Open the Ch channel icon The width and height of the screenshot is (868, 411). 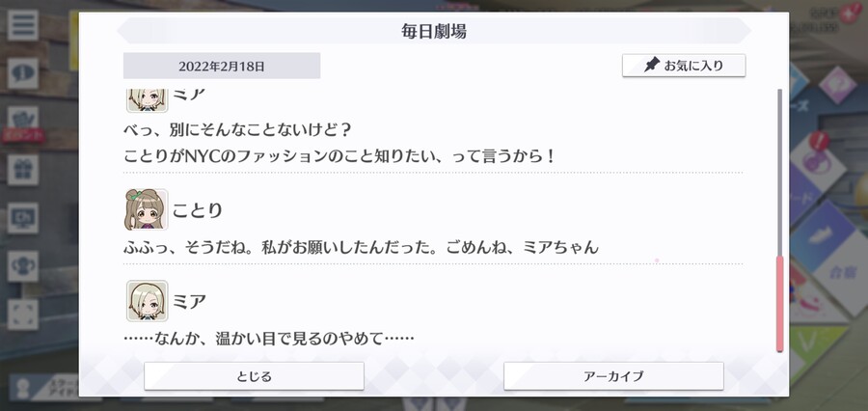point(23,218)
